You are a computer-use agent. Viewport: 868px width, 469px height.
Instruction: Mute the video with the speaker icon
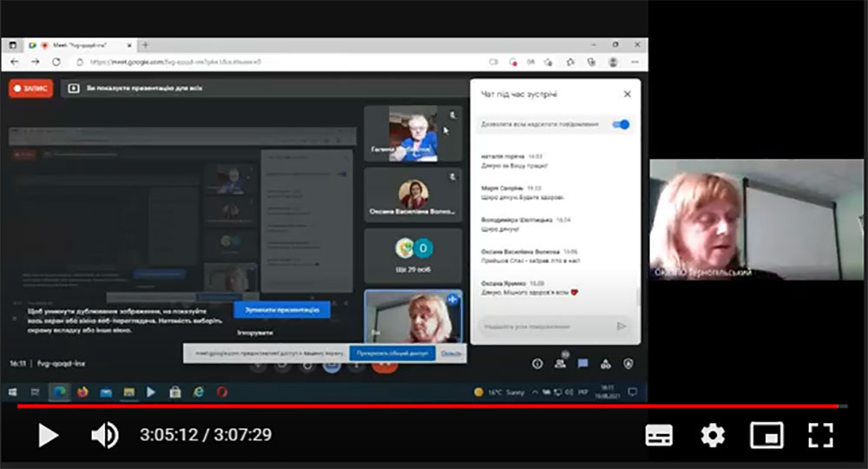click(x=105, y=435)
